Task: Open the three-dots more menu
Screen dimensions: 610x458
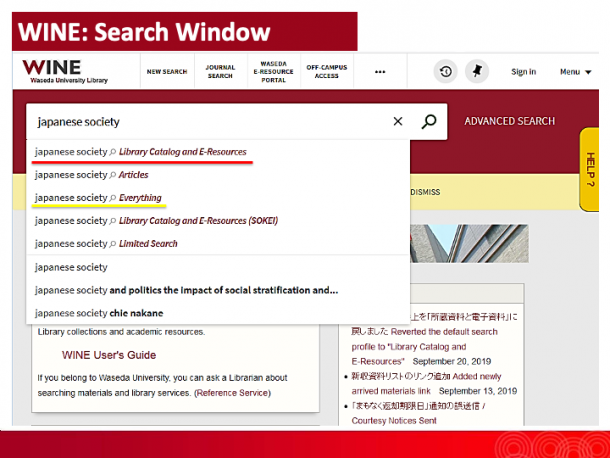Action: click(380, 72)
